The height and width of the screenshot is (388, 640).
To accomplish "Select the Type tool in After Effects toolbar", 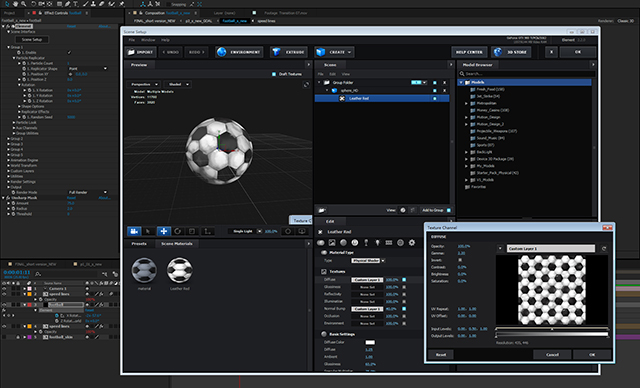I will pos(76,4).
